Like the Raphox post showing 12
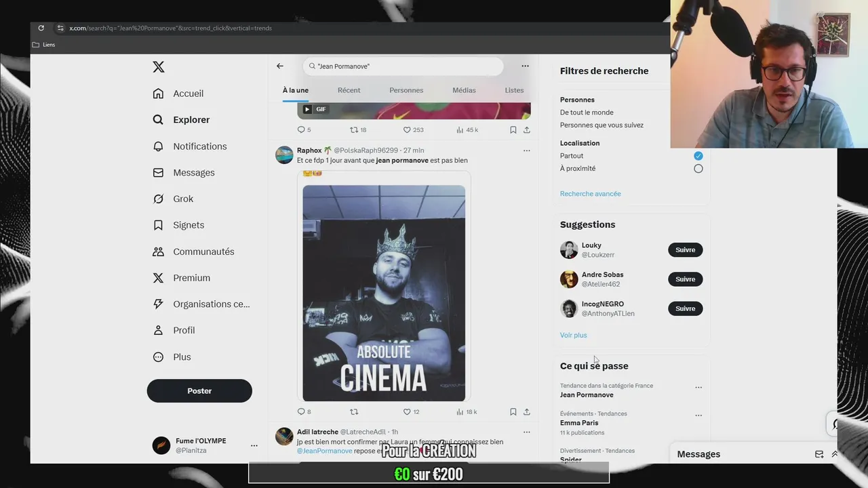This screenshot has width=868, height=488. [412, 411]
